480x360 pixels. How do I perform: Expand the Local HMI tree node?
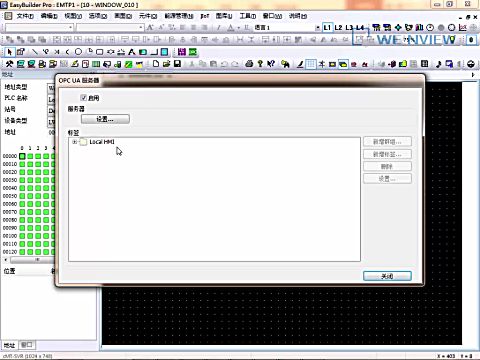click(74, 142)
